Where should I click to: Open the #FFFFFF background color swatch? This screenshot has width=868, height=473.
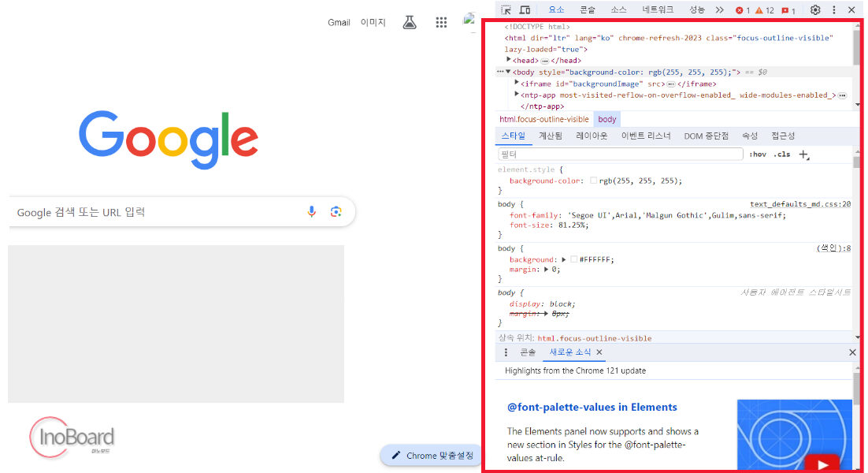(x=573, y=259)
